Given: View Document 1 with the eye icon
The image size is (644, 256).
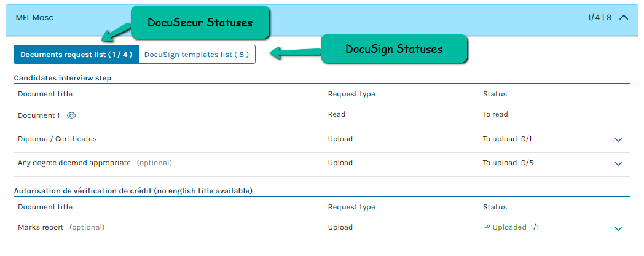Looking at the screenshot, I should (71, 115).
